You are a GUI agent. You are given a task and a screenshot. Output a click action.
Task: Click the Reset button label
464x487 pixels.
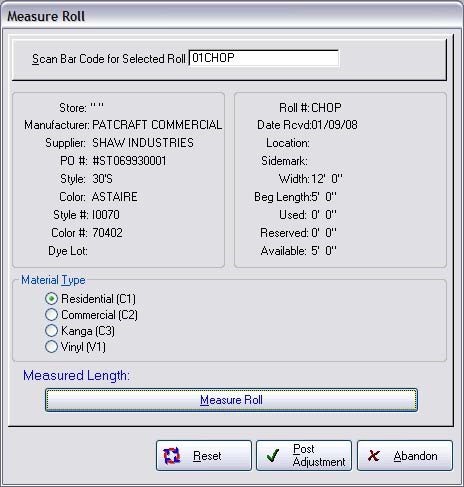207,456
